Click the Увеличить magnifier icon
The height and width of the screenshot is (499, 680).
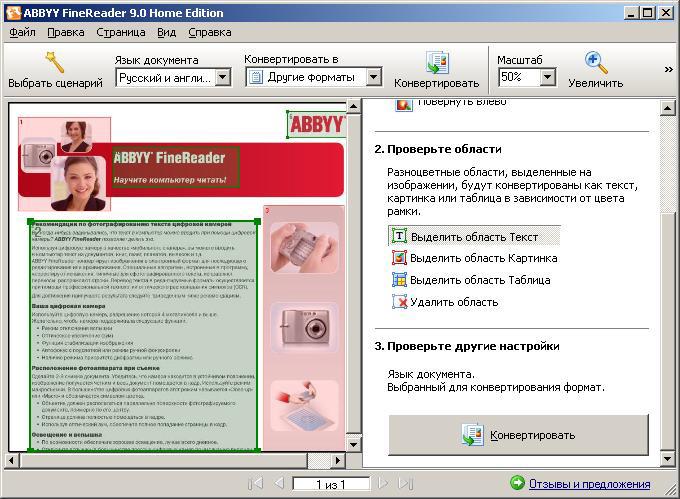click(595, 62)
